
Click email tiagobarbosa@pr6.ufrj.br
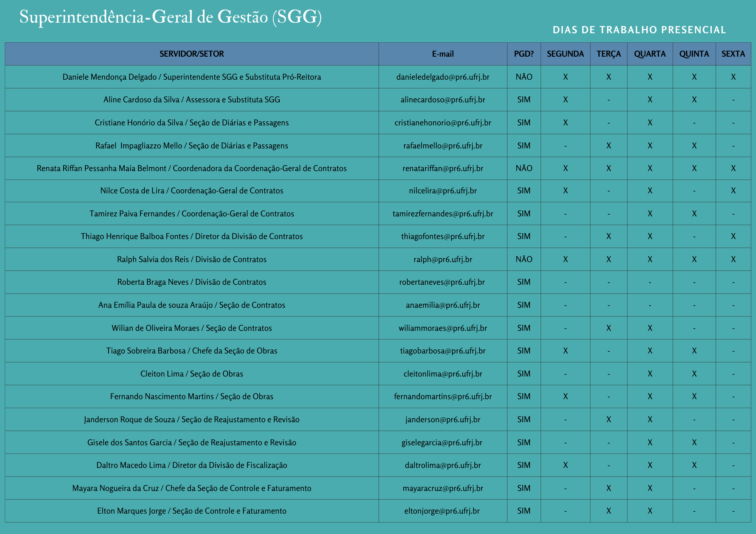(x=443, y=351)
